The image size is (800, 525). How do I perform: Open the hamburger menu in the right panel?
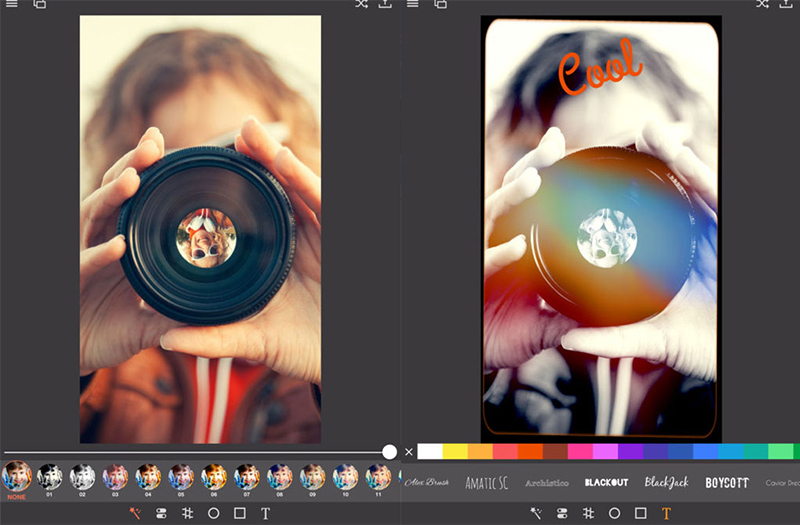click(413, 4)
